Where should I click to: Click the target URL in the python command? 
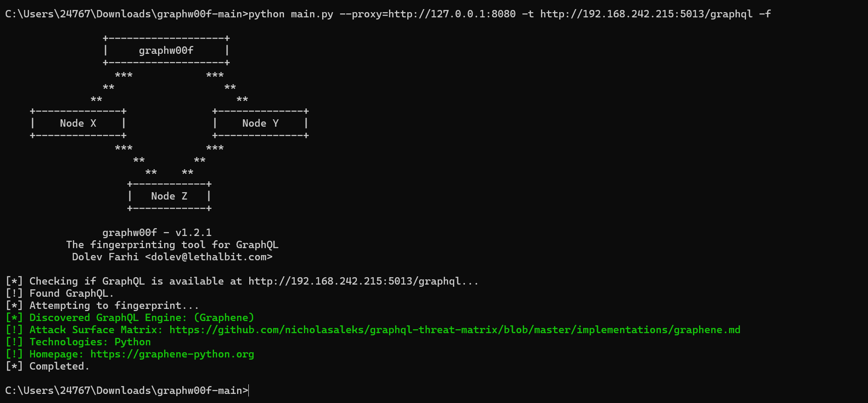[x=646, y=14]
